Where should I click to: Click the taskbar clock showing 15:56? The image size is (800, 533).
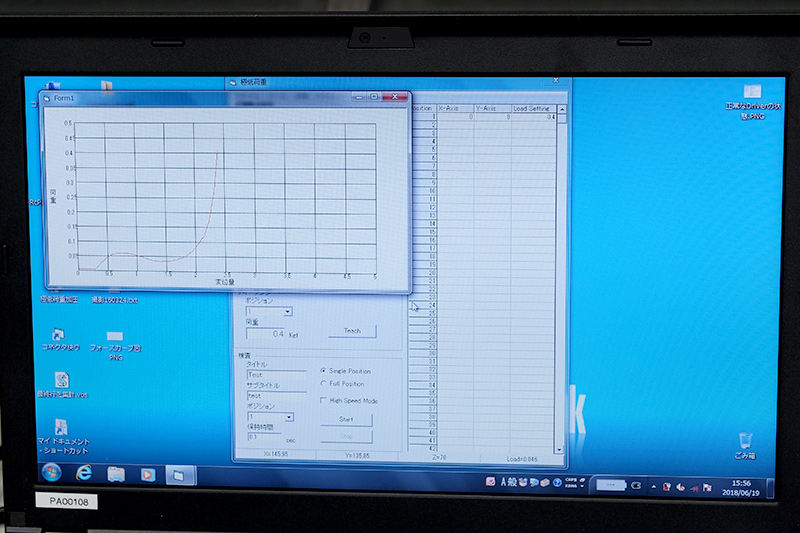pyautogui.click(x=741, y=488)
